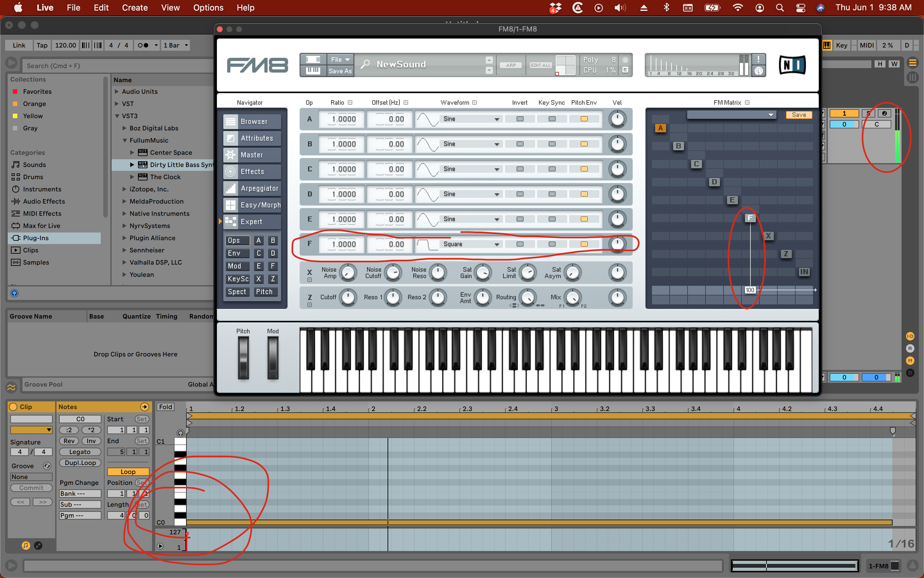Screen dimensions: 924x578
Task: Click the FM8 preset search magnifier icon
Action: click(365, 64)
